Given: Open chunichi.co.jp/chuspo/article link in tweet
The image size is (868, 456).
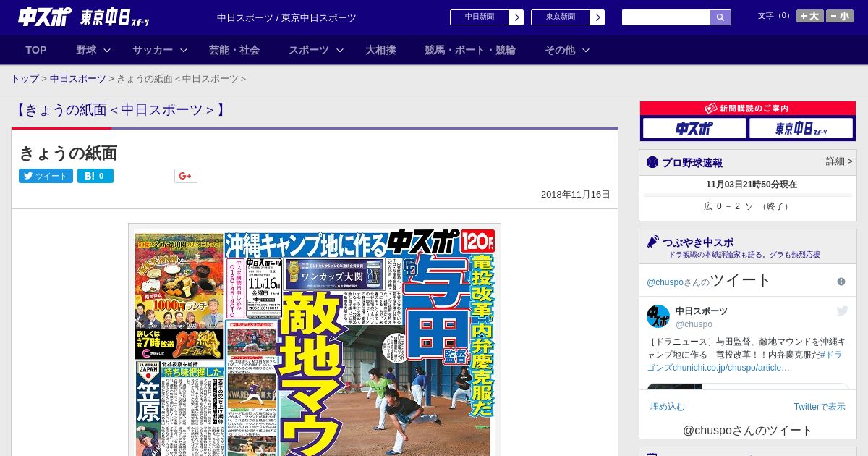Looking at the screenshot, I should coord(731,368).
